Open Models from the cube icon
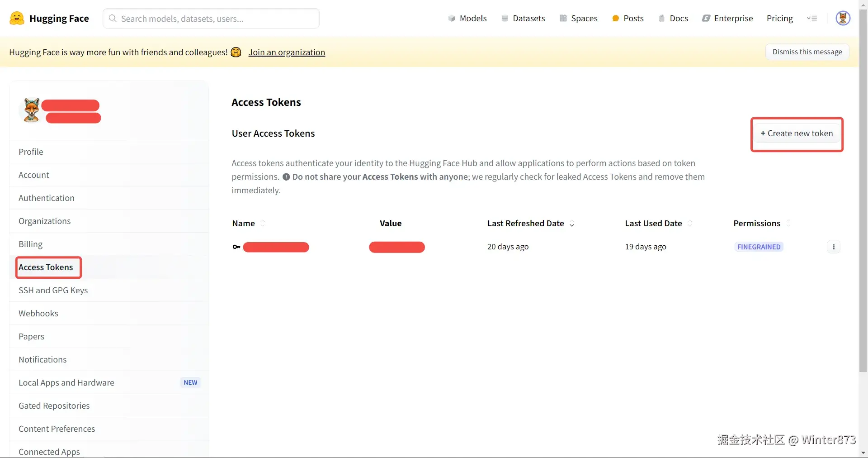This screenshot has width=868, height=458. point(452,19)
